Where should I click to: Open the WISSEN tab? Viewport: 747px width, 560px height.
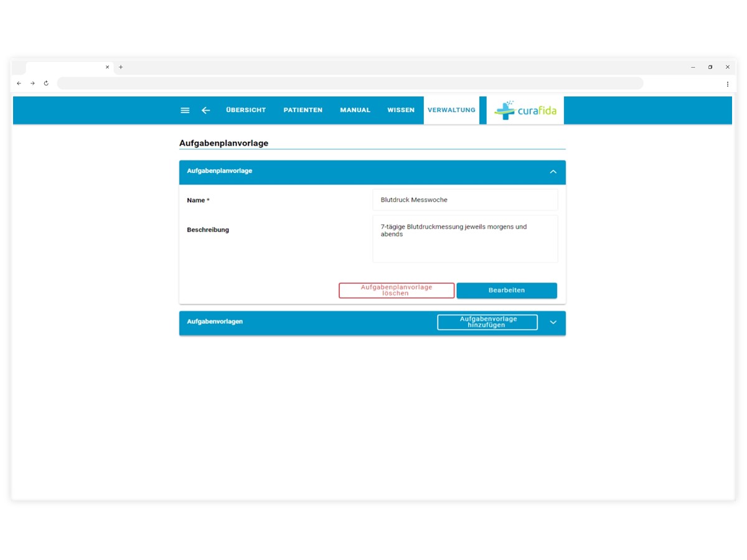pos(401,110)
